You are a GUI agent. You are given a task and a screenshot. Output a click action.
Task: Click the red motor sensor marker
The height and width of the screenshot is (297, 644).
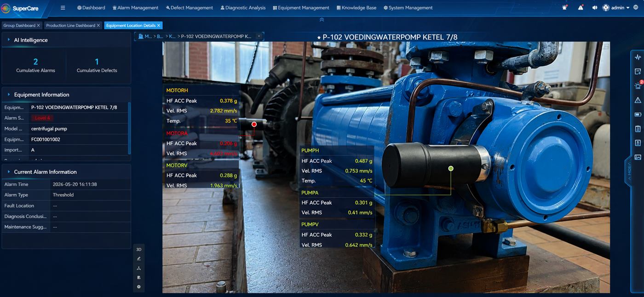click(254, 124)
